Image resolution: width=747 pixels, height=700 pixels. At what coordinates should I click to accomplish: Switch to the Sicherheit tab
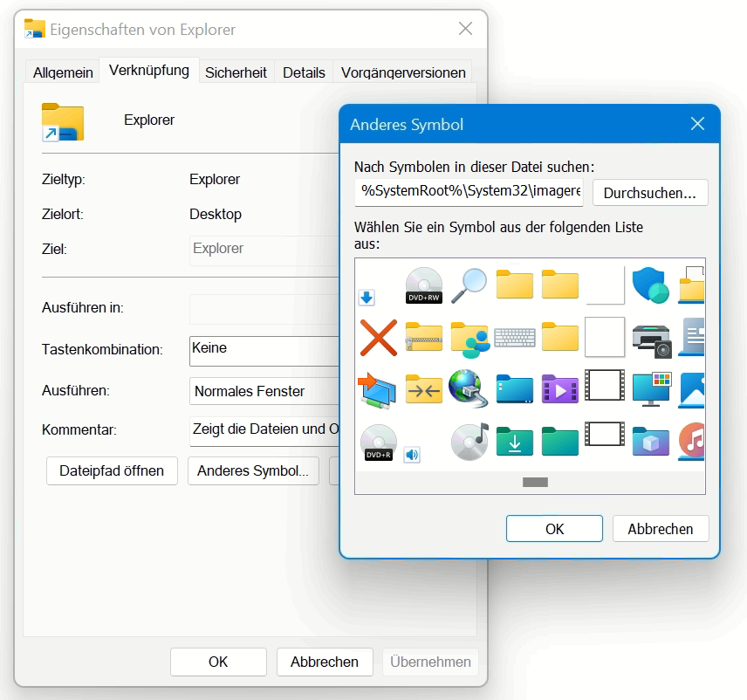[236, 72]
